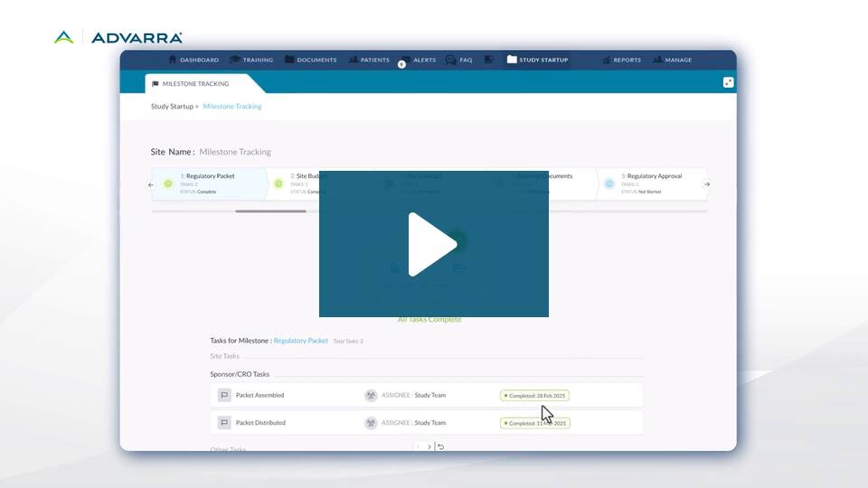Select the Regulatory Packet milestone card

point(209,183)
